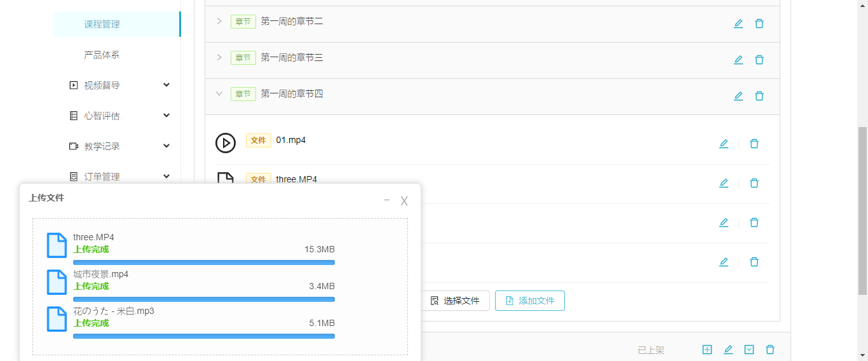The image size is (868, 361).
Task: Delete the 第一周的章节四 chapter
Action: (759, 96)
